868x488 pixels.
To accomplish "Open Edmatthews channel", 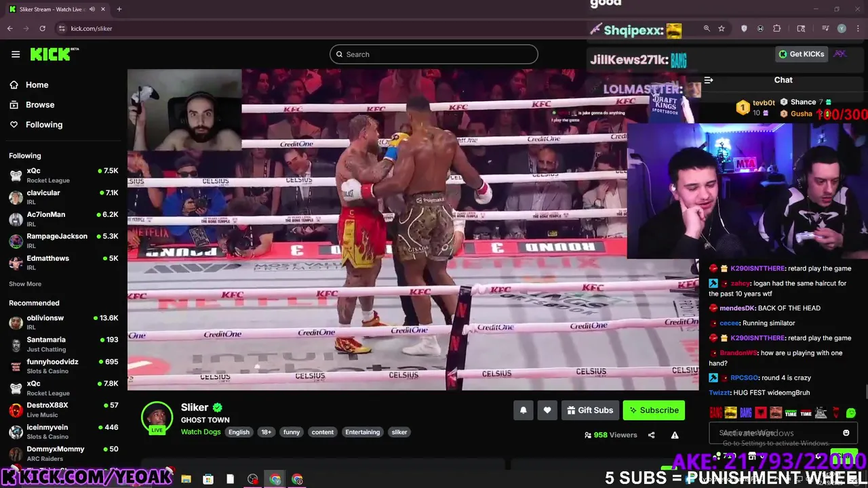I will click(x=64, y=263).
